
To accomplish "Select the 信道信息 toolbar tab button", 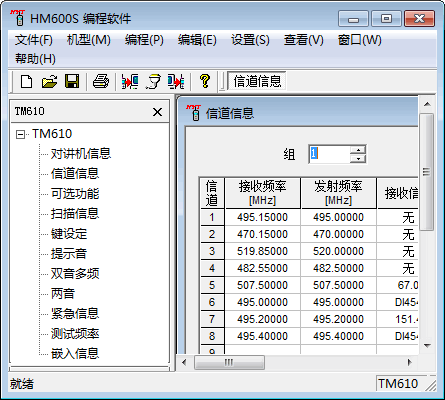I will (x=257, y=81).
